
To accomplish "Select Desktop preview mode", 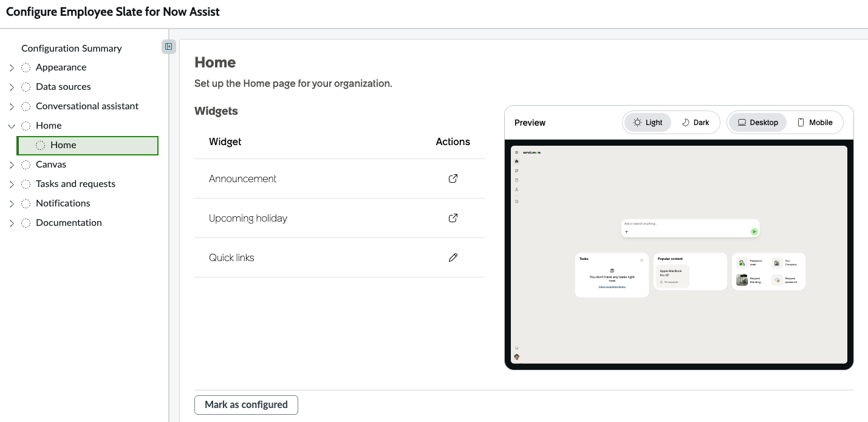I will click(757, 122).
